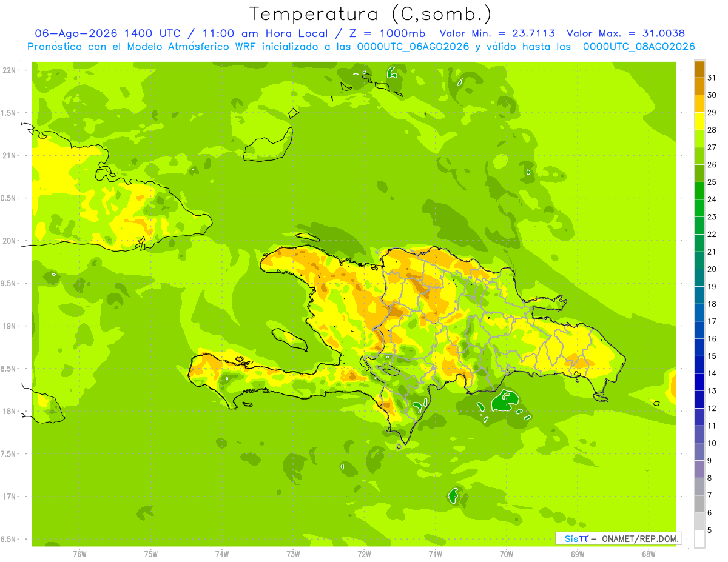The height and width of the screenshot is (562, 728).
Task: Pick the dark blue colorbar segment between 12 and 13
Action: click(699, 400)
